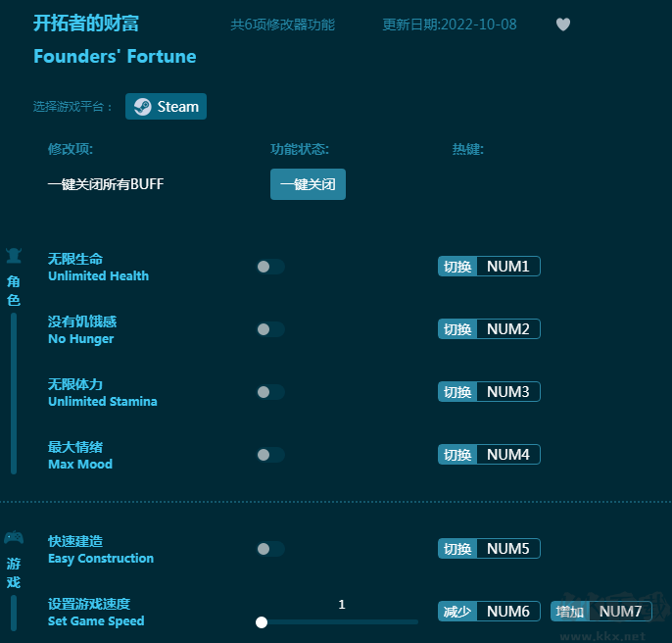Click the NUM4 hotkey for Max Mood
The width and height of the screenshot is (672, 643).
(507, 455)
